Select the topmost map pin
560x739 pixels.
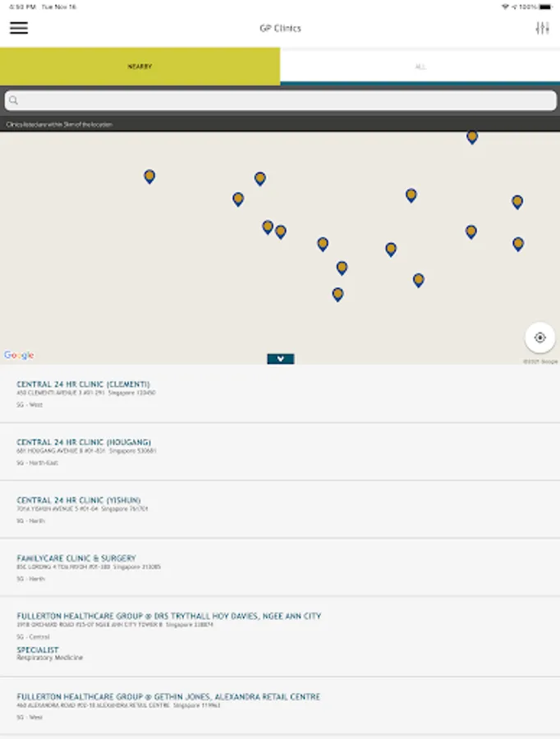click(x=472, y=137)
